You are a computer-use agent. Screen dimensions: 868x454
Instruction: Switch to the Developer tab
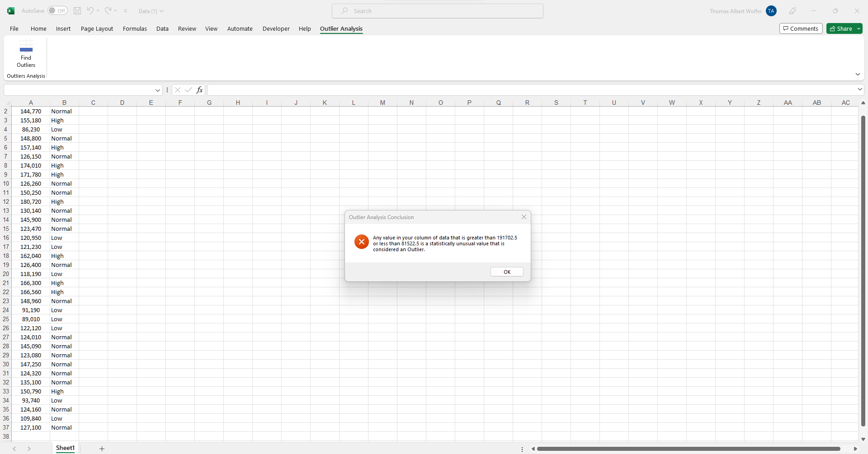tap(276, 29)
